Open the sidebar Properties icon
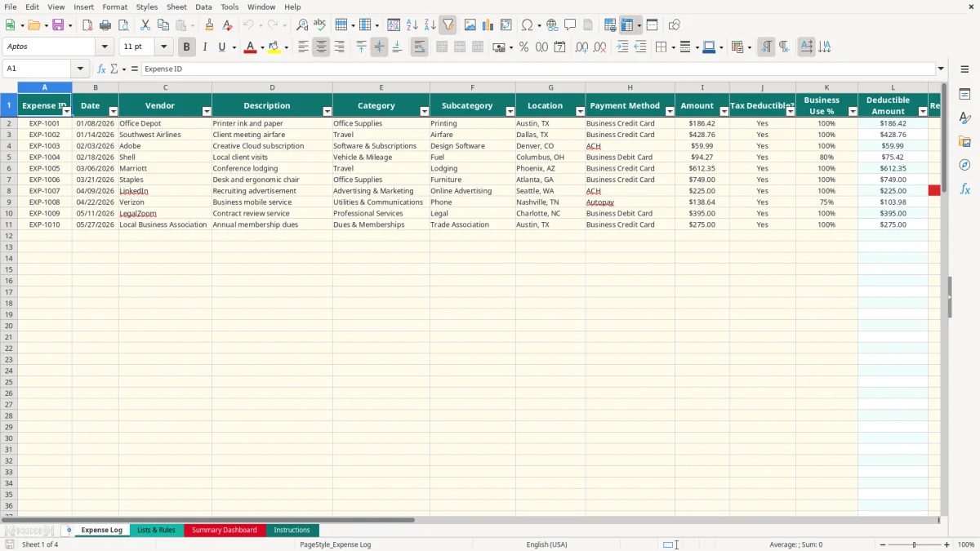This screenshot has width=980, height=551. [964, 95]
